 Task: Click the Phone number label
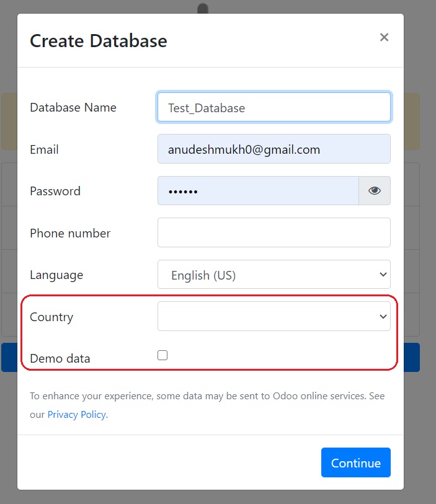pos(70,233)
